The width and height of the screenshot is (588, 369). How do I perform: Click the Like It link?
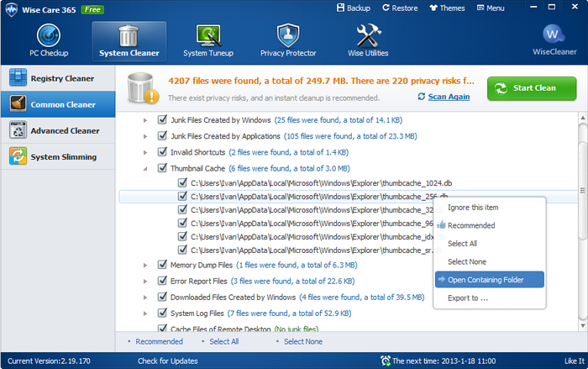575,361
